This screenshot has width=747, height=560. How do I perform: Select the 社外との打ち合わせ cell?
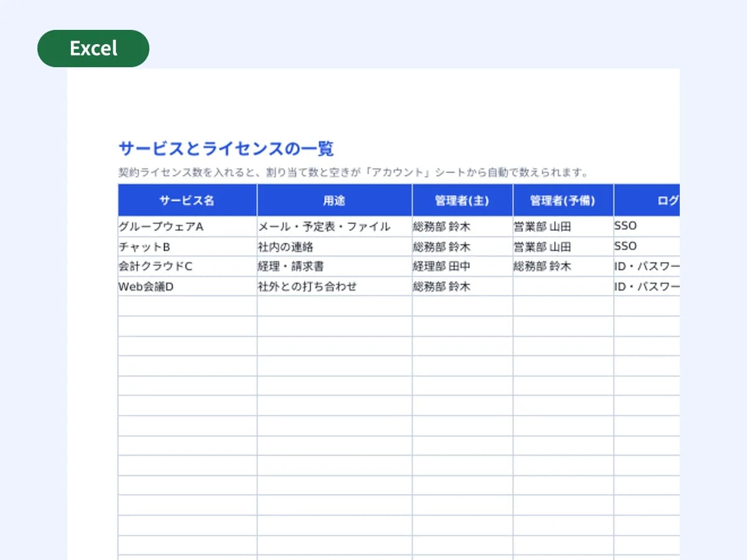coord(334,286)
